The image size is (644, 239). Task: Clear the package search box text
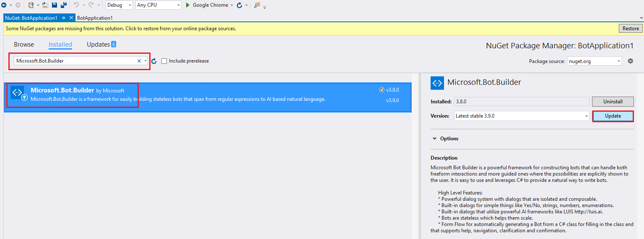(139, 61)
